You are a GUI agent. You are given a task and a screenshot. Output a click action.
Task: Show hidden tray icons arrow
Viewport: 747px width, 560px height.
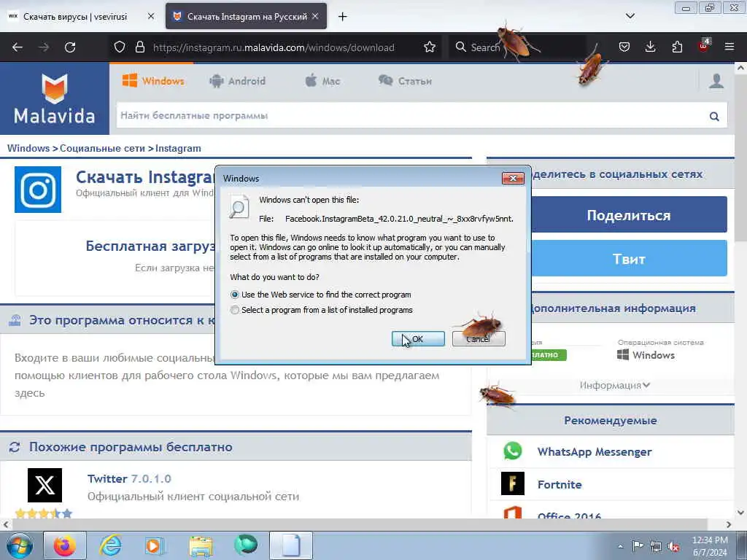click(620, 547)
